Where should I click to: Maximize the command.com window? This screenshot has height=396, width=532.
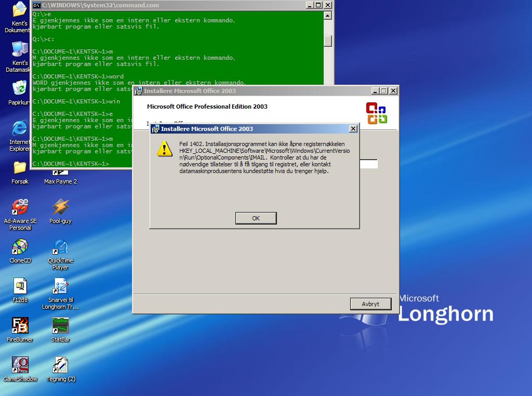[x=318, y=5]
